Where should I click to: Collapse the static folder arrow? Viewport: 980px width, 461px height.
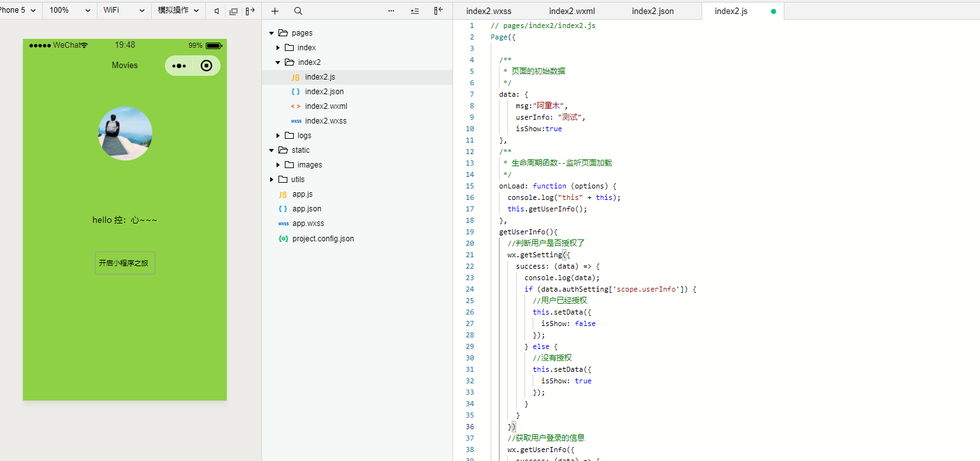271,150
